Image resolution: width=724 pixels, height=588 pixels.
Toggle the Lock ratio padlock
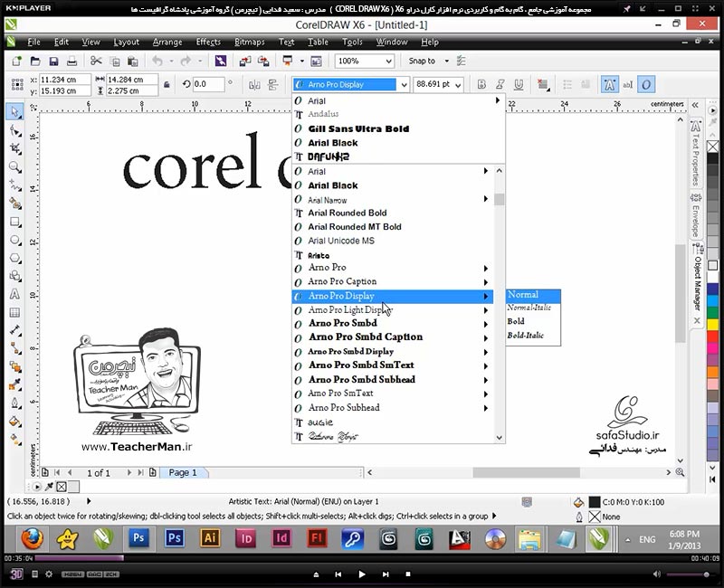tap(167, 84)
